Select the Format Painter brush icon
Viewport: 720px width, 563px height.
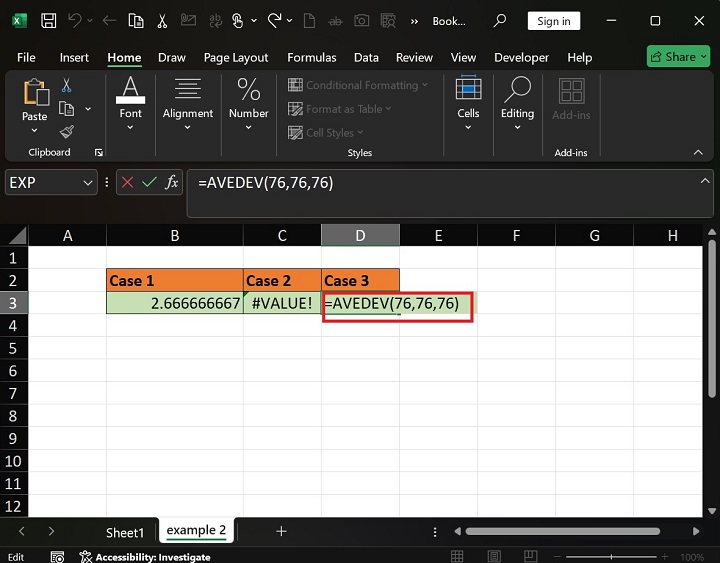tap(67, 132)
